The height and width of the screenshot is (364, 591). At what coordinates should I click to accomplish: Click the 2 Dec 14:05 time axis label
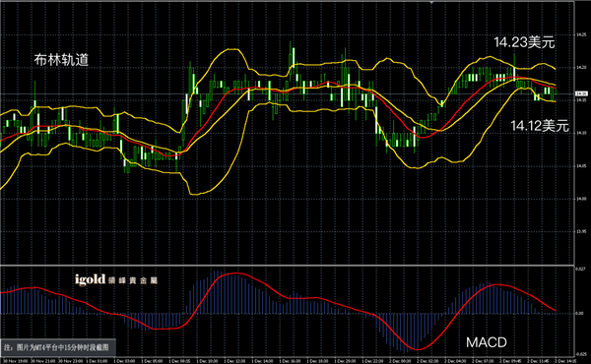click(565, 361)
